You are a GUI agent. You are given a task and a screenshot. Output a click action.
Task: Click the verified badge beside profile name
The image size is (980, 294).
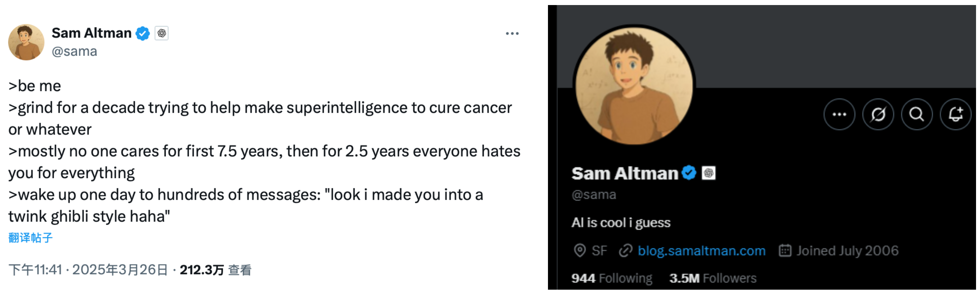[x=689, y=173]
